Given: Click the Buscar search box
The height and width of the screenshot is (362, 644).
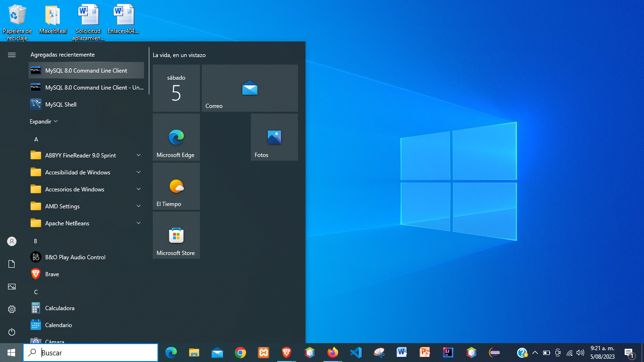Looking at the screenshot, I should 91,353.
